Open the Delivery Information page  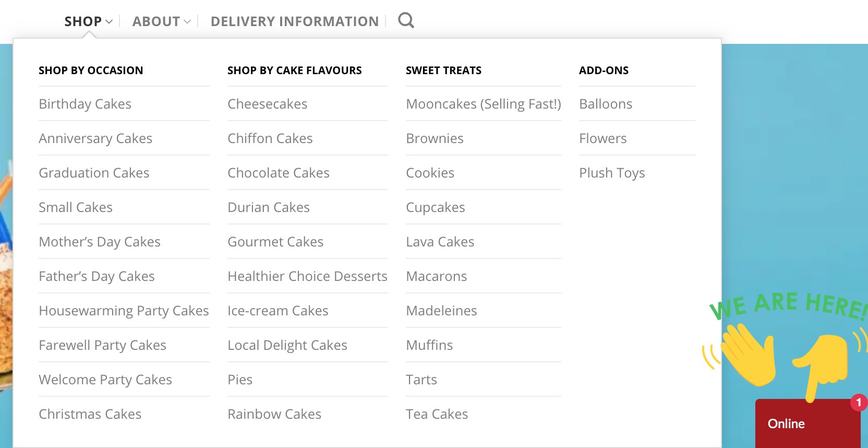(x=294, y=21)
